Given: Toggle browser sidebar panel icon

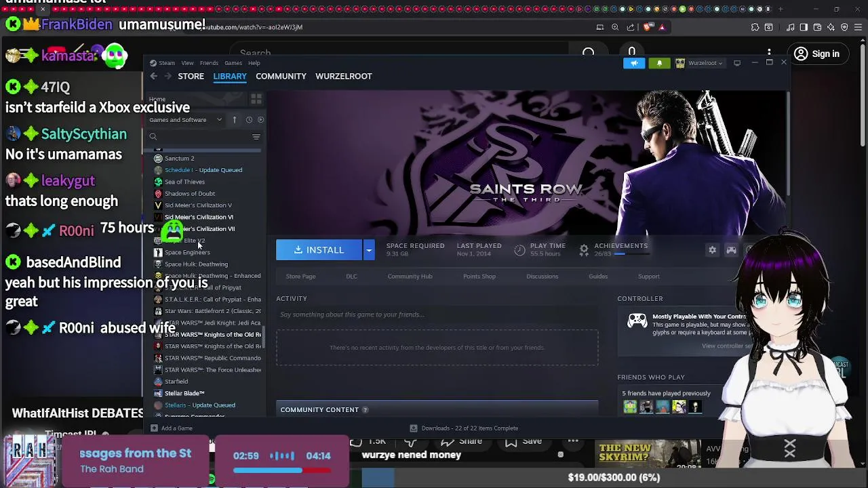Looking at the screenshot, I should point(804,27).
